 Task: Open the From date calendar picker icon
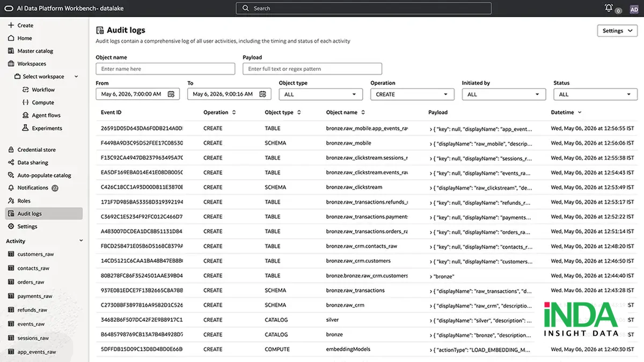click(x=171, y=94)
